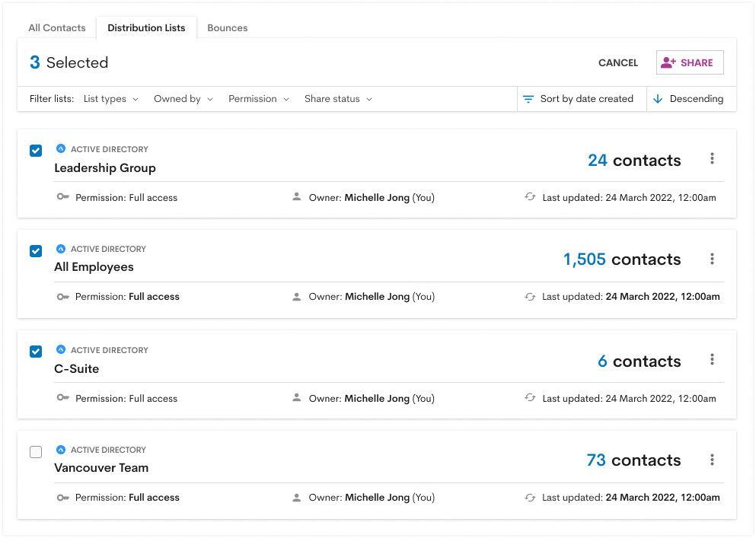This screenshot has width=756, height=538.
Task: Expand the Owned by filter
Action: pos(183,98)
